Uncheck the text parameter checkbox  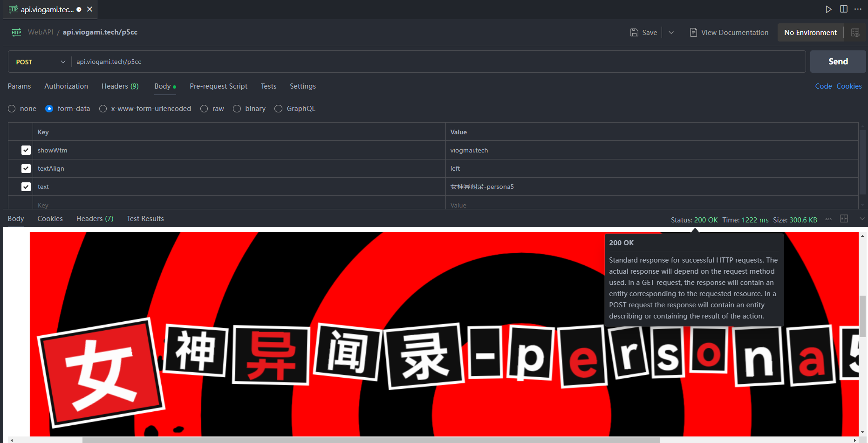(x=26, y=187)
